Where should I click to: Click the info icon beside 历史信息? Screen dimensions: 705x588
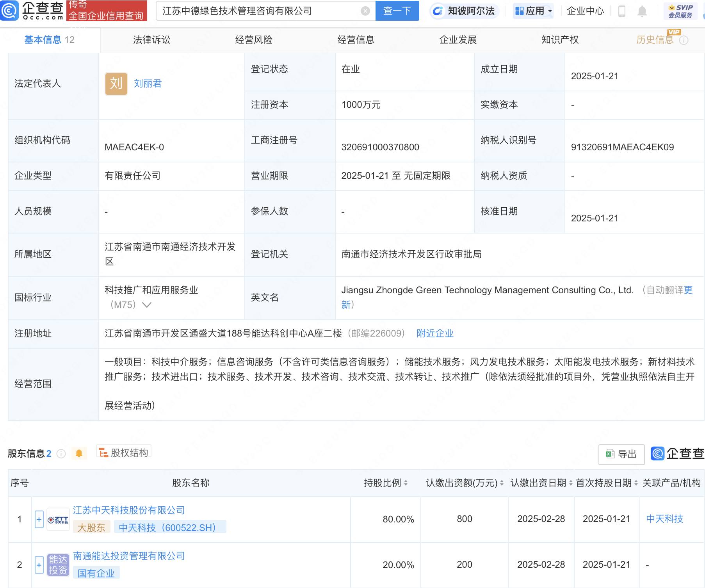tap(684, 40)
